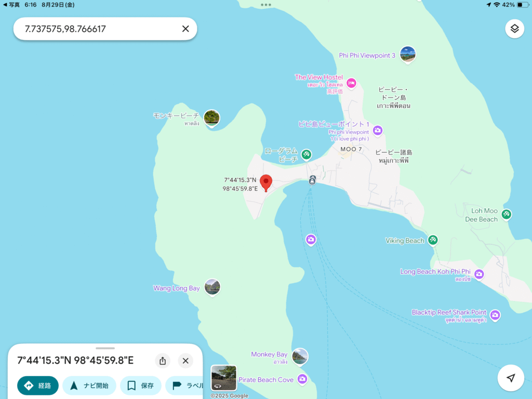Screen dimensions: 532x399
Task: Start navigation with ナビ開始 button
Action: point(89,385)
